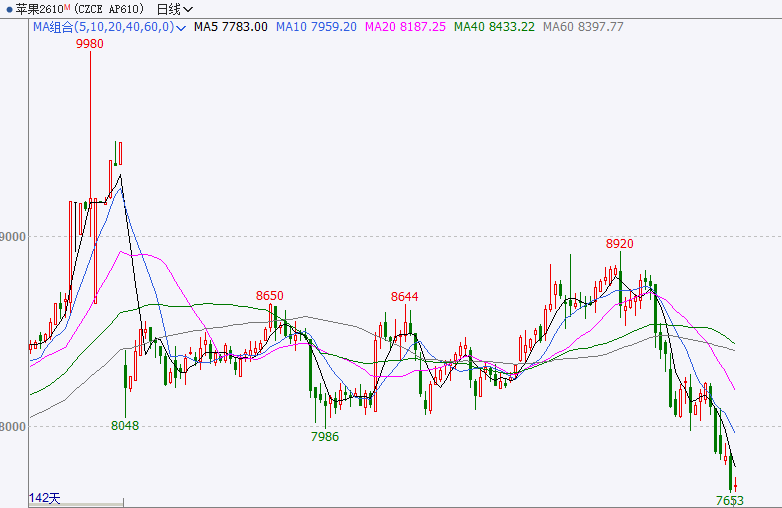782x508 pixels.
Task: Click the 8000 price axis label
Action: (14, 426)
